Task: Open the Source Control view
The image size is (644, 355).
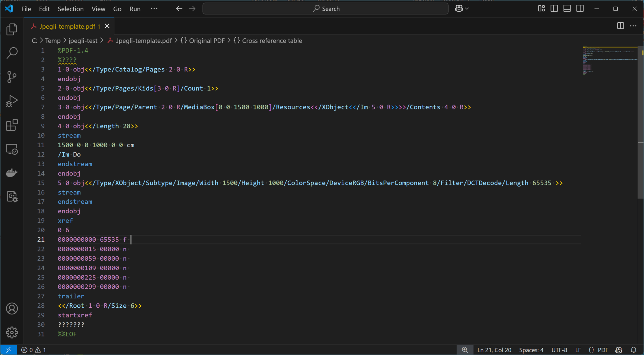Action: click(x=12, y=77)
